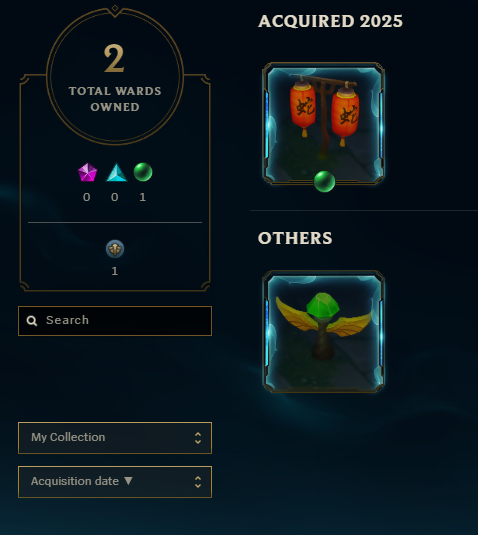Select the winged green gem ward skin

click(323, 331)
